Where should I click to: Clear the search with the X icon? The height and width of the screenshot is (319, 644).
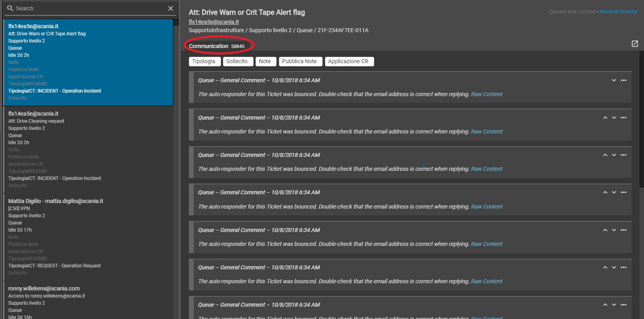(171, 8)
